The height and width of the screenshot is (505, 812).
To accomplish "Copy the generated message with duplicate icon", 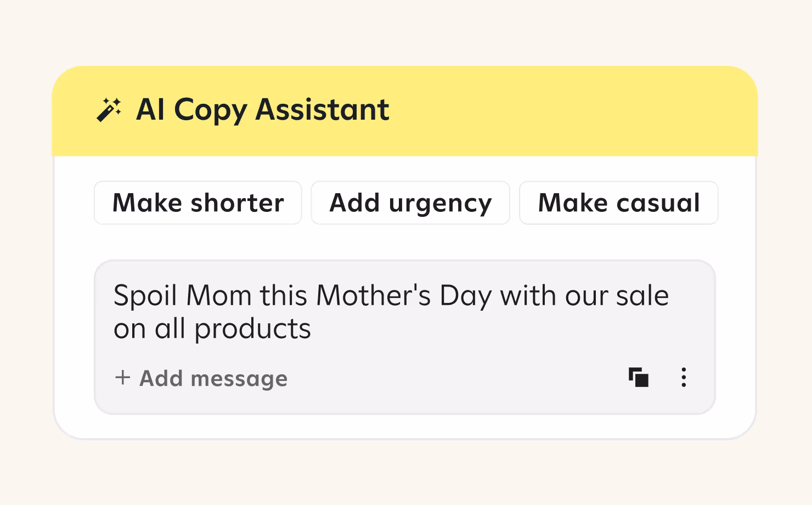I will [639, 378].
